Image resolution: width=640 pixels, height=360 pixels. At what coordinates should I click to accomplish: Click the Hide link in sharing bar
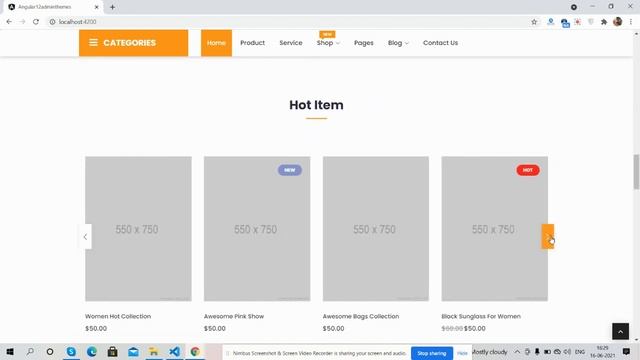[x=462, y=353]
